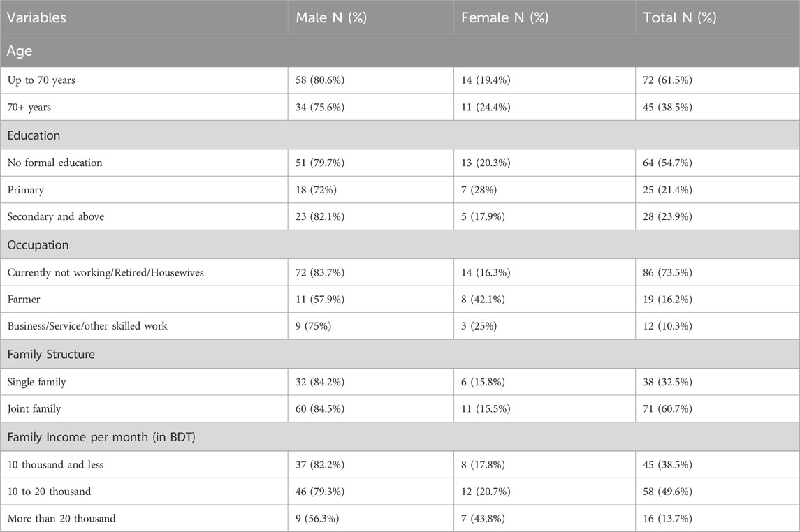Image resolution: width=800 pixels, height=532 pixels.
Task: Select the Family Structure section heading
Action: tap(51, 355)
